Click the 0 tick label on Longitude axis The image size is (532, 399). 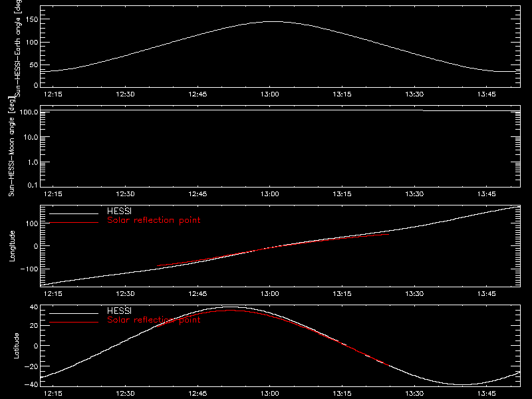click(x=36, y=246)
